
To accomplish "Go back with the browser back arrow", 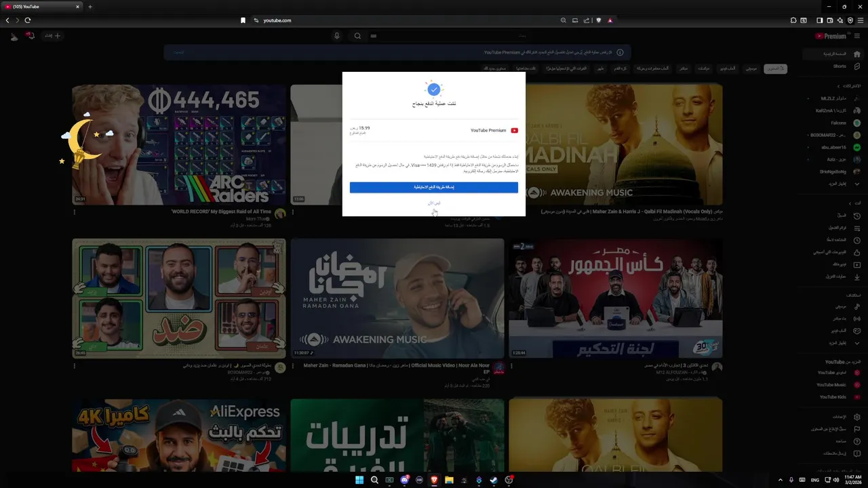I will click(7, 20).
